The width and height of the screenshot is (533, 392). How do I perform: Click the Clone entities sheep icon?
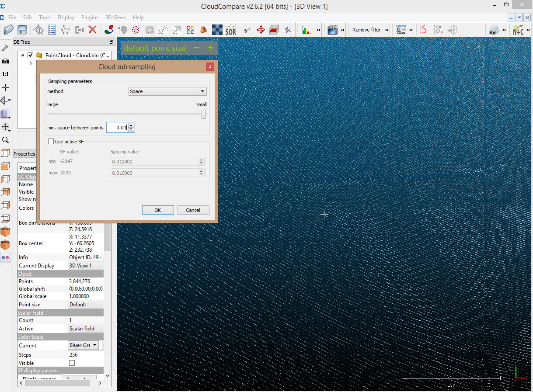point(66,30)
